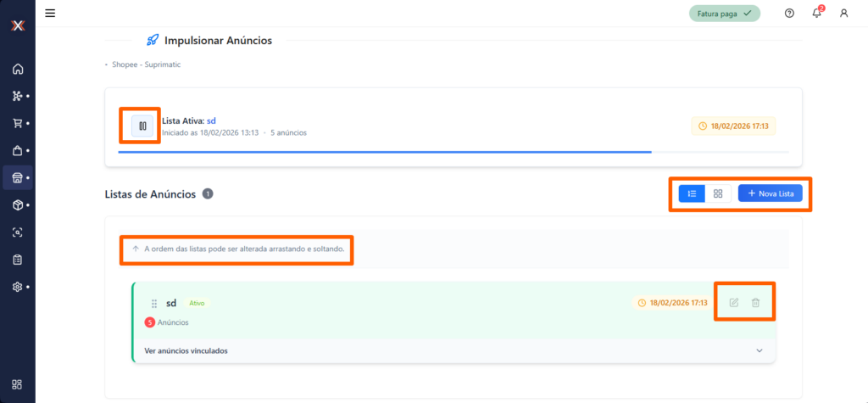
Task: Open the package box icon in sidebar
Action: click(17, 205)
